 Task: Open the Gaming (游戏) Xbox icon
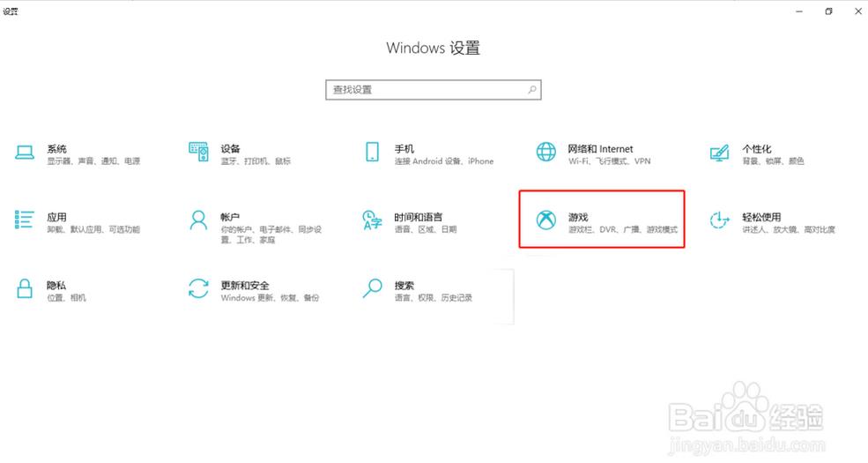545,220
